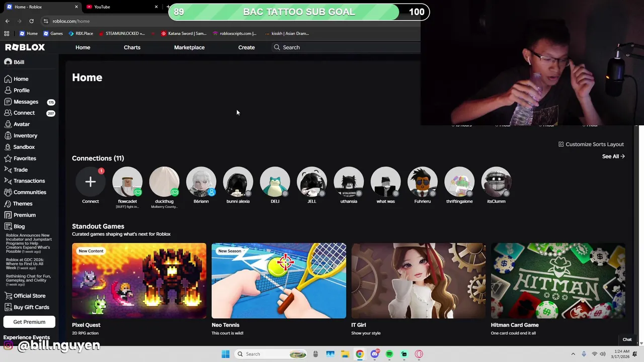Open Premium in the sidebar
Viewport: 644px width, 362px height.
(20, 215)
